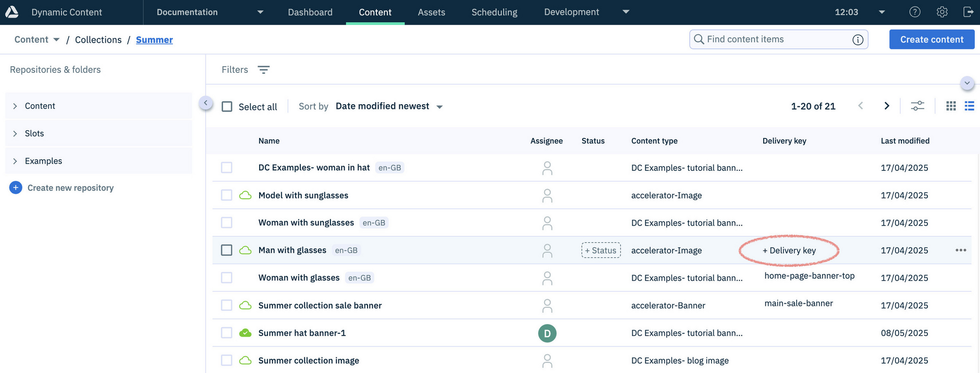Check the box for Man with glasses
980x373 pixels.
[227, 250]
